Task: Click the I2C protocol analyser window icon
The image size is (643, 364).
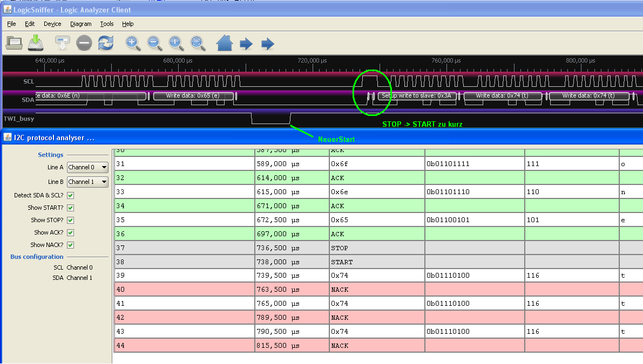Action: click(8, 137)
